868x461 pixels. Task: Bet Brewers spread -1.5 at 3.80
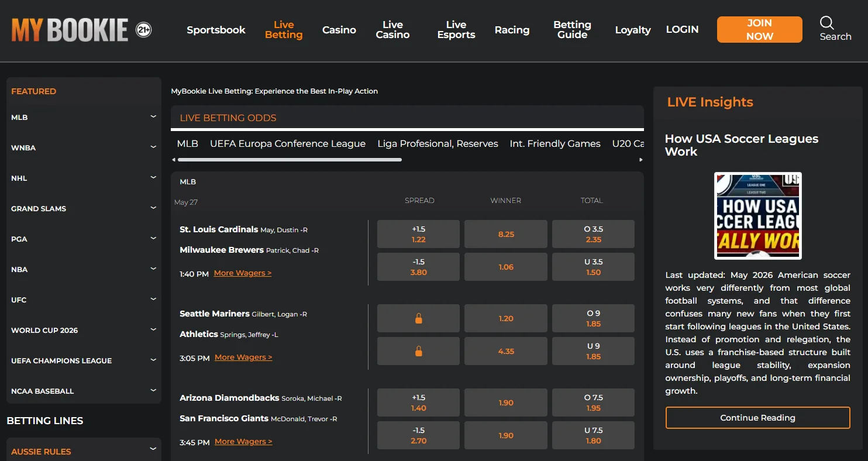(x=418, y=267)
